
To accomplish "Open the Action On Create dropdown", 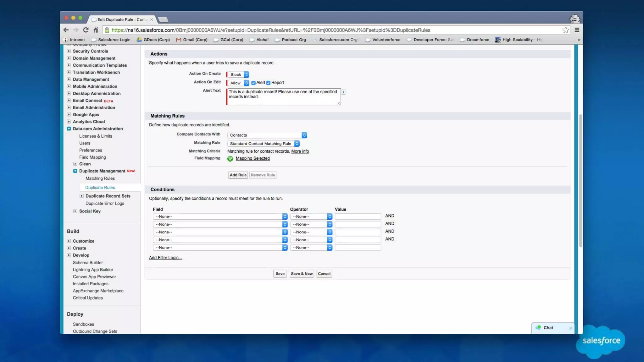I will pyautogui.click(x=238, y=74).
